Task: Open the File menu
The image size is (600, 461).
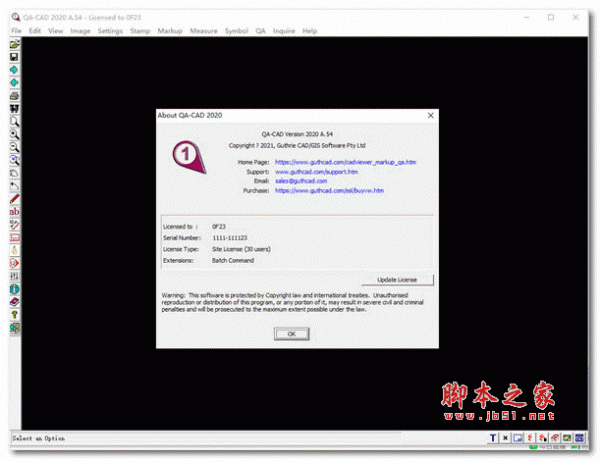Action: click(16, 31)
